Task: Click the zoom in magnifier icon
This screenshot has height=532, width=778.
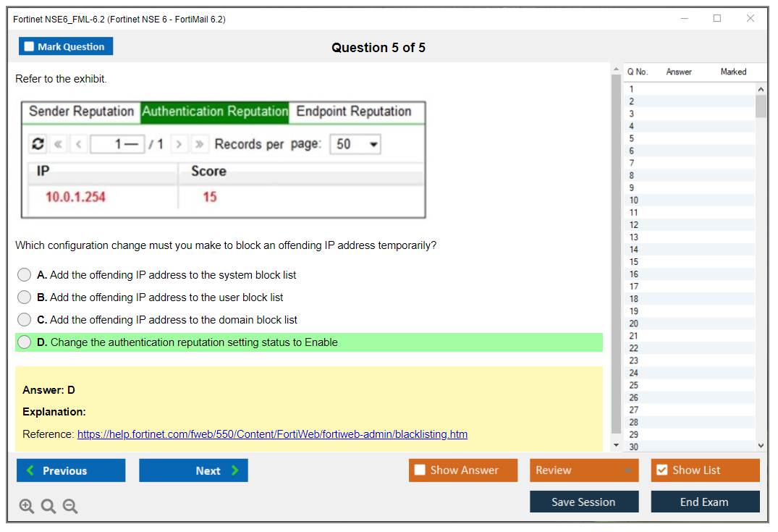Action: (x=27, y=507)
